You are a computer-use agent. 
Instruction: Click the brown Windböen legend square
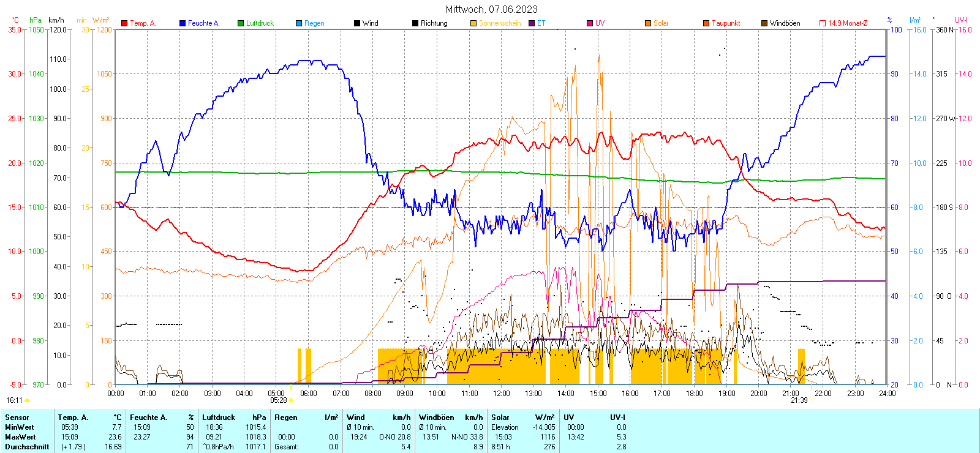pos(764,23)
